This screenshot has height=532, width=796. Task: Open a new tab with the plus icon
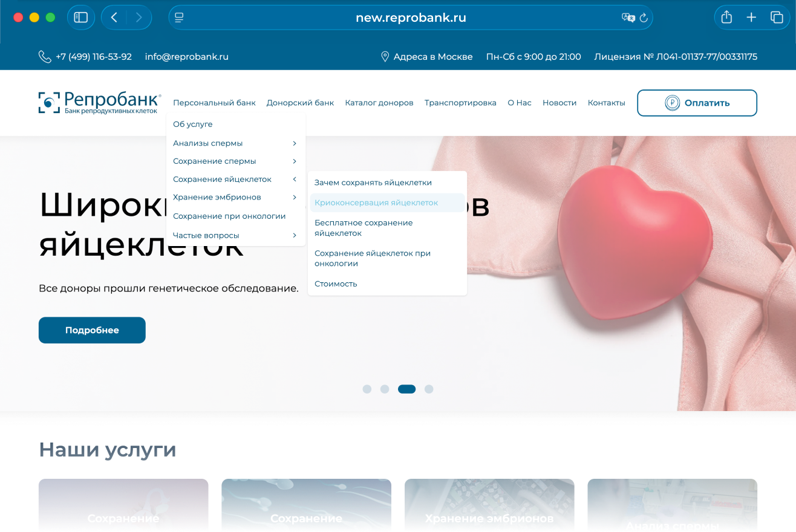click(751, 18)
